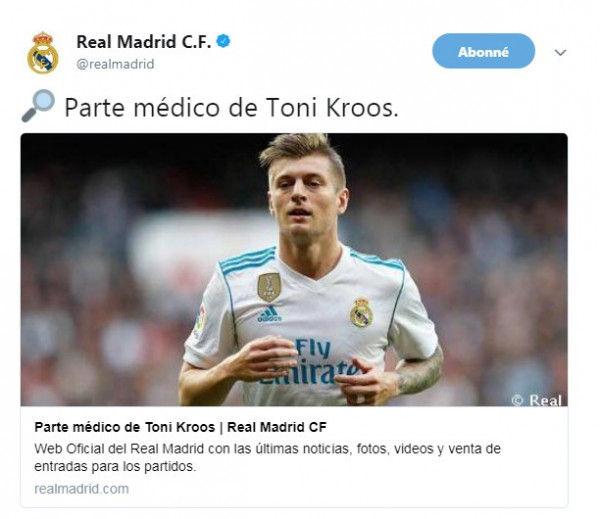Click the card description about Web Oficial
Screen dimensions: 600x519
click(267, 457)
